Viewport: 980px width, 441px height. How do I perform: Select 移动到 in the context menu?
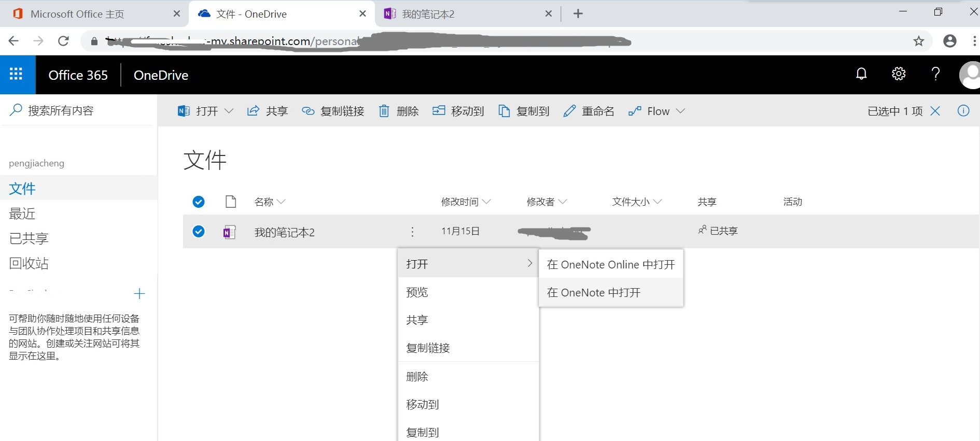468,404
